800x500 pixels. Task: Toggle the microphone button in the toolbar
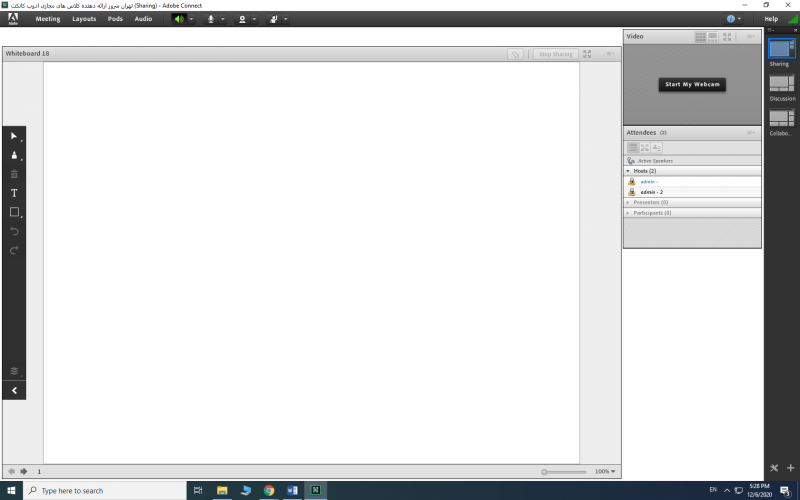(x=210, y=19)
